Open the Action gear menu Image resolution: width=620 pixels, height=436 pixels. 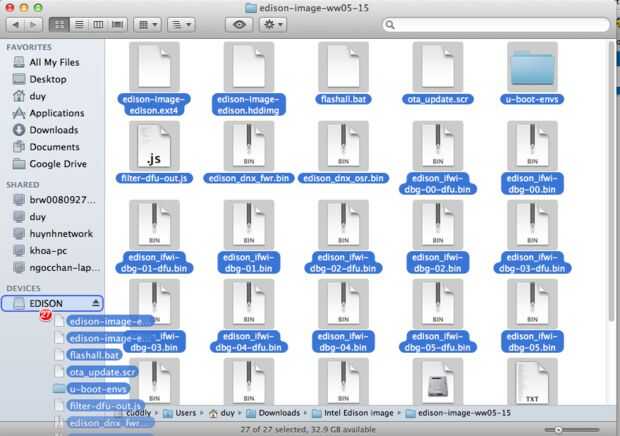coord(273,25)
